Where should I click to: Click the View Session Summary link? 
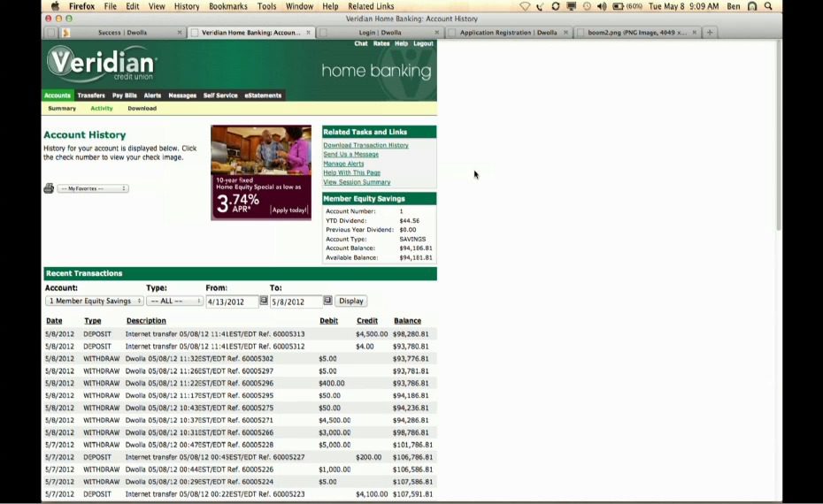[357, 182]
